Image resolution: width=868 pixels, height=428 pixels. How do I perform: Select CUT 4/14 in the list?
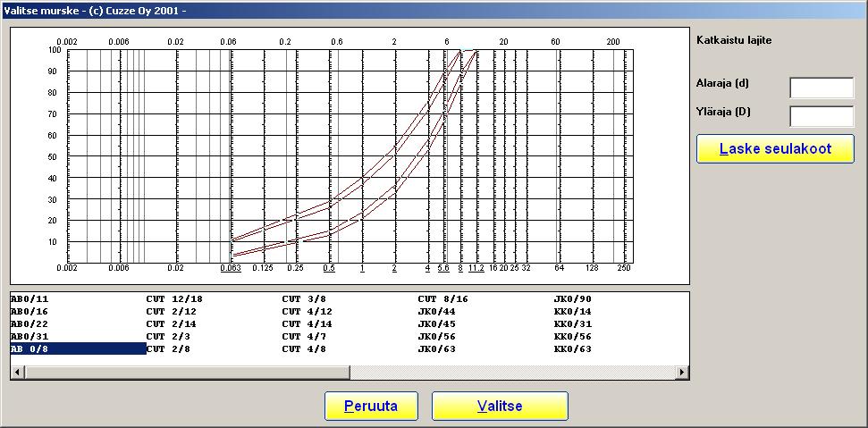point(308,324)
